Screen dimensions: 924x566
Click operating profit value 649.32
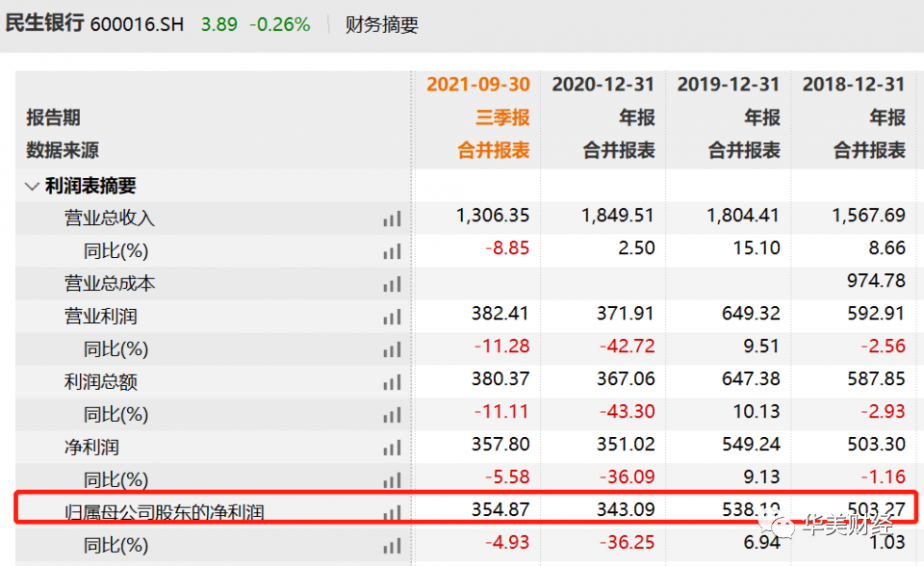751,313
